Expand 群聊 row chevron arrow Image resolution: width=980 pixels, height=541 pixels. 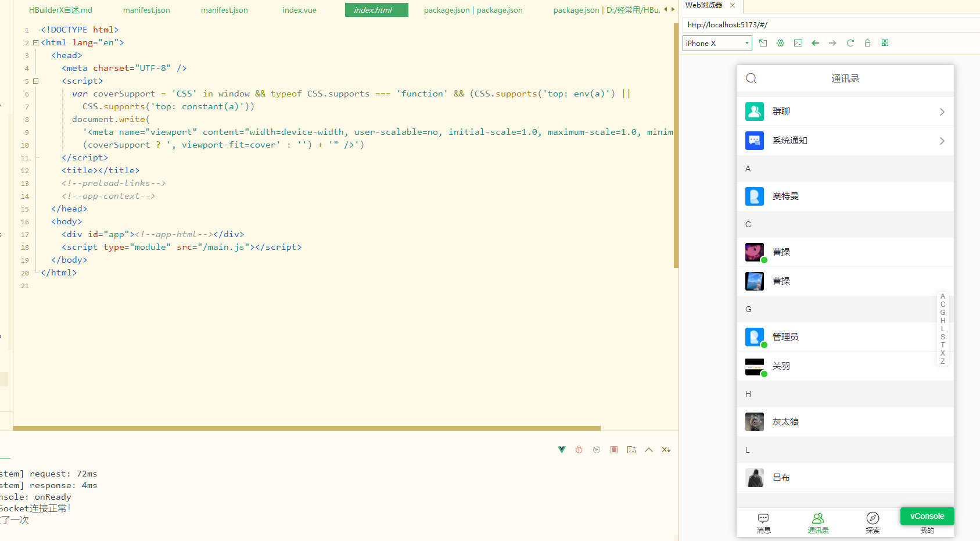942,112
